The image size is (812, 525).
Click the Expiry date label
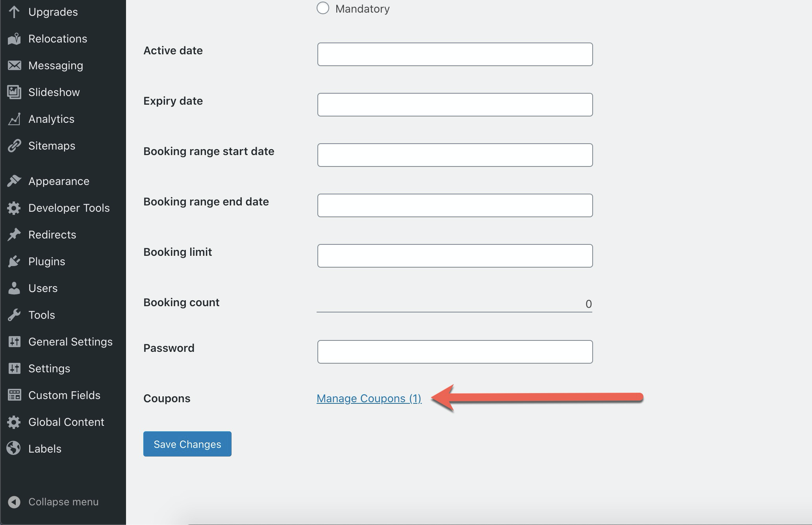pyautogui.click(x=173, y=101)
